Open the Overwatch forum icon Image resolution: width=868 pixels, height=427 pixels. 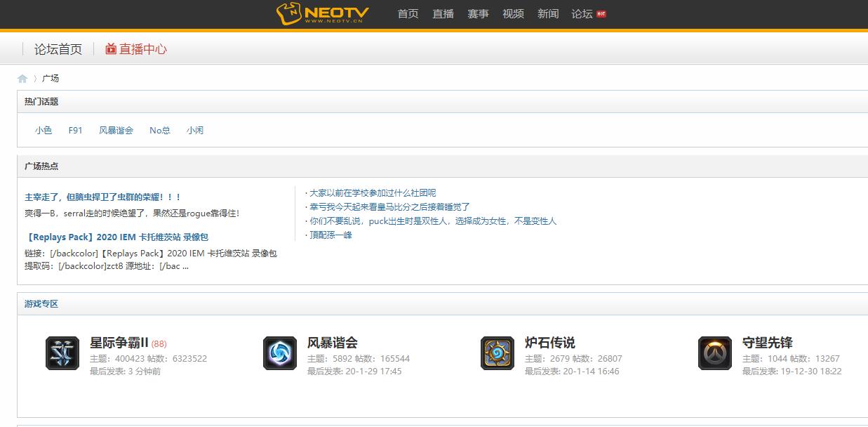[x=715, y=353]
